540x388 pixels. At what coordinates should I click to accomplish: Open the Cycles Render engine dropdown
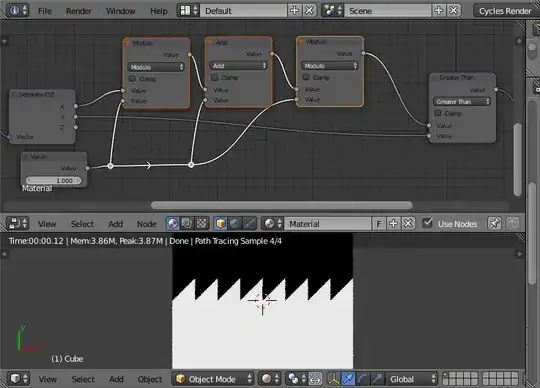click(506, 11)
